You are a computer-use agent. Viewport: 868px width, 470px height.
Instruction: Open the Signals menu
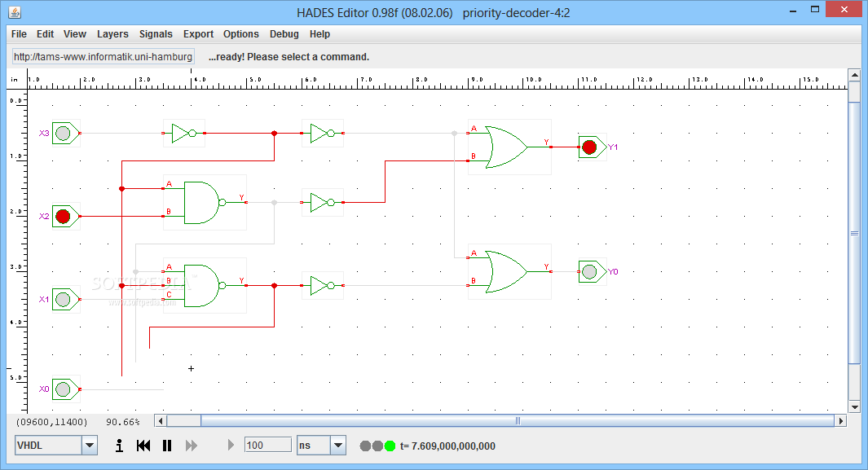[156, 33]
